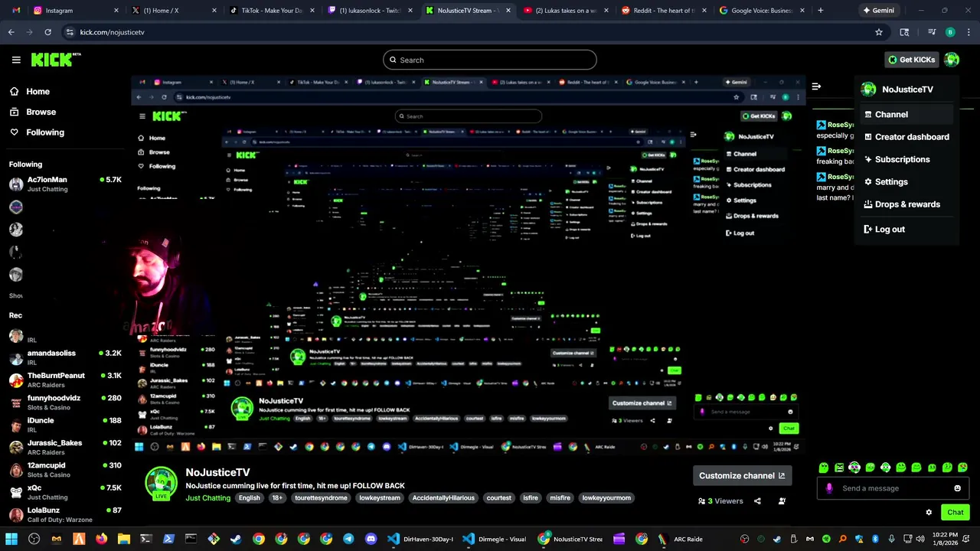Click the KICK logo
The image size is (980, 551).
[x=56, y=60]
